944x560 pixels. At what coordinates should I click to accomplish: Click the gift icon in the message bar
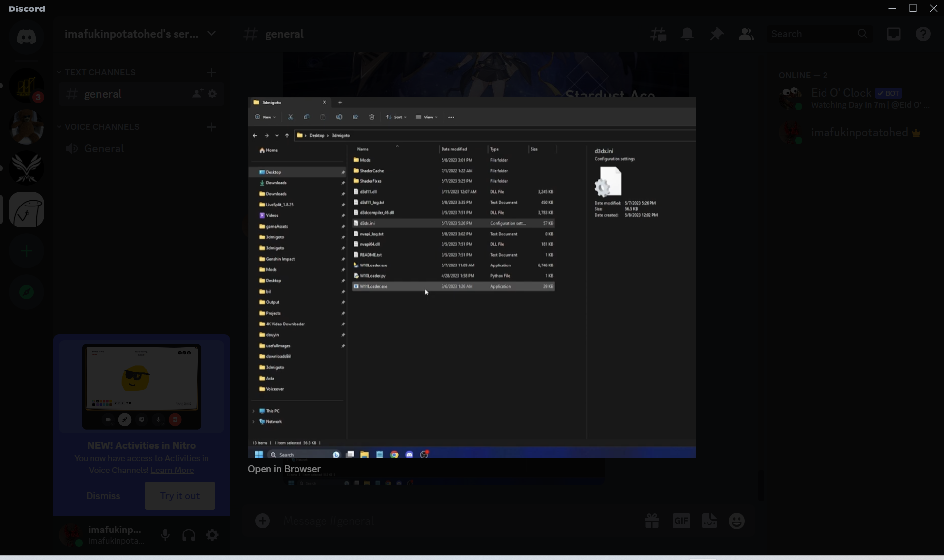[x=651, y=521]
